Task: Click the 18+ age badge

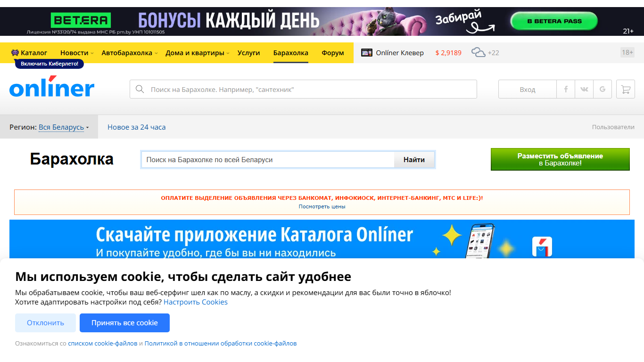Action: point(627,52)
